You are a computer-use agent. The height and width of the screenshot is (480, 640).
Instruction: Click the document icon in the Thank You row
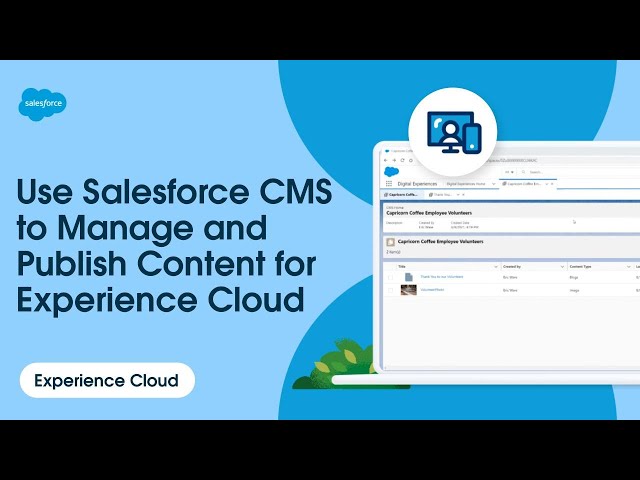tap(409, 277)
